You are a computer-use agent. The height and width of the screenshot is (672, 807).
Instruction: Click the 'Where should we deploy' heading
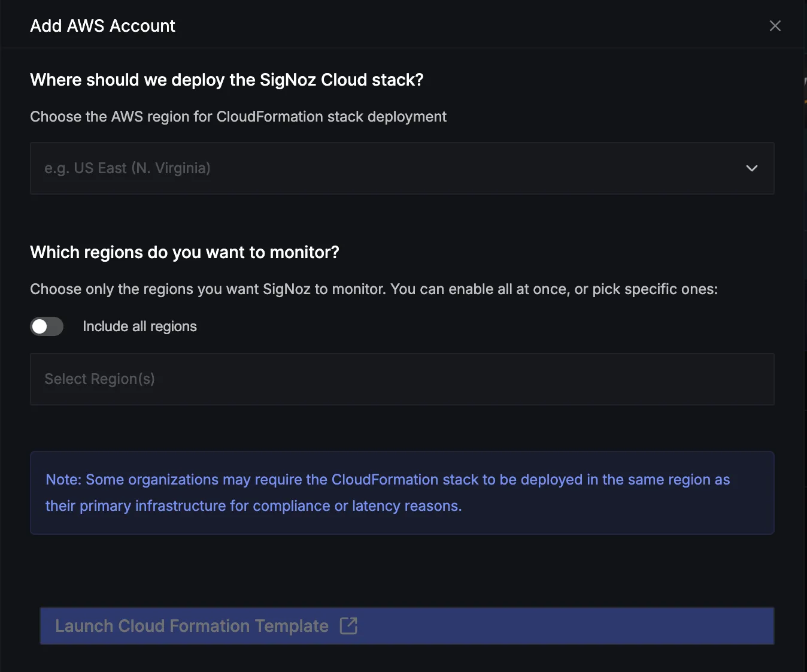227,80
